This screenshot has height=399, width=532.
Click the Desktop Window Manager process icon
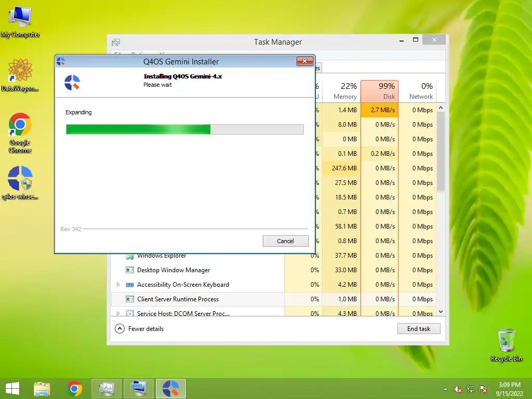click(129, 270)
